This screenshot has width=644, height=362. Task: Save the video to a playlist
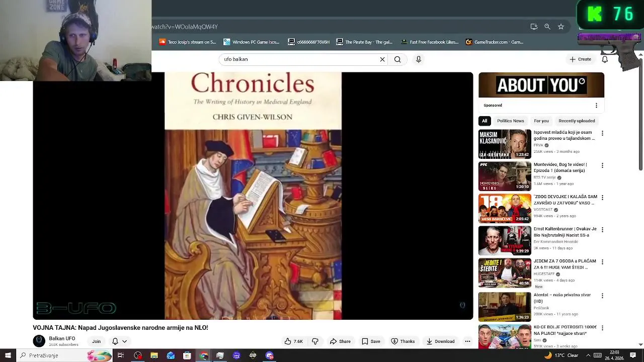point(371,341)
